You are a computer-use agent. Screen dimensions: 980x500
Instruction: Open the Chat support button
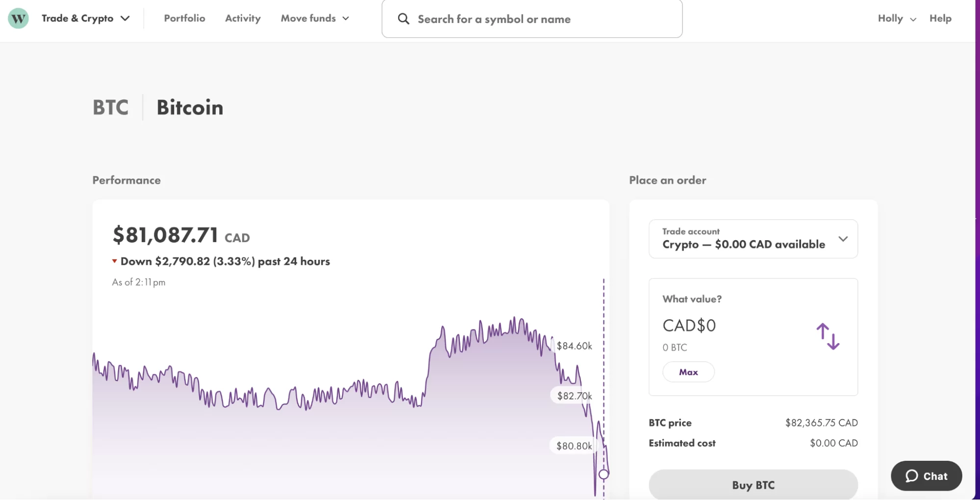926,476
